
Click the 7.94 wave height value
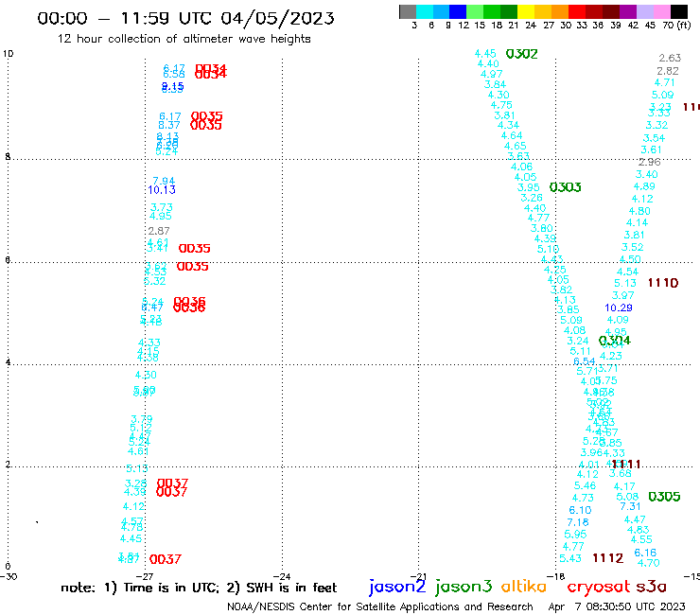pyautogui.click(x=164, y=181)
